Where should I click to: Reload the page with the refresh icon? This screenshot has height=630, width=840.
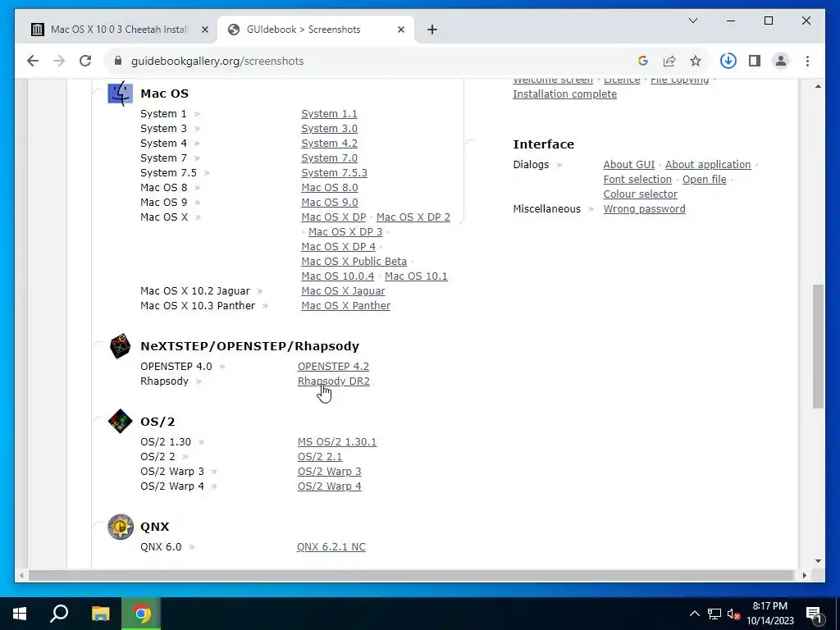[x=85, y=61]
